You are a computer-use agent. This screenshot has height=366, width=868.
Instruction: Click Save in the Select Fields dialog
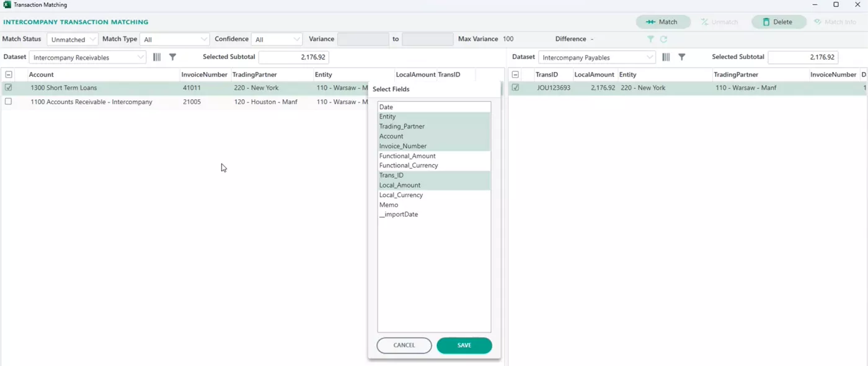coord(464,346)
